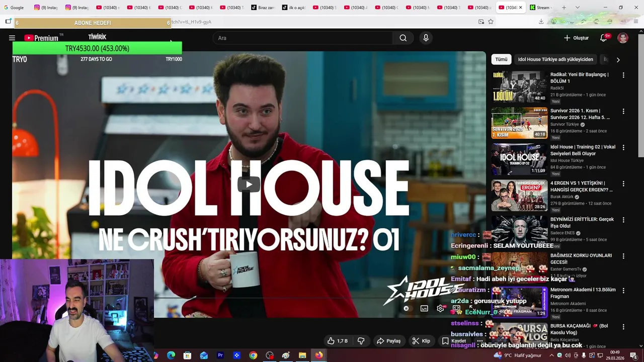Open YouTube notifications bell
Image resolution: width=644 pixels, height=362 pixels.
[x=604, y=38]
